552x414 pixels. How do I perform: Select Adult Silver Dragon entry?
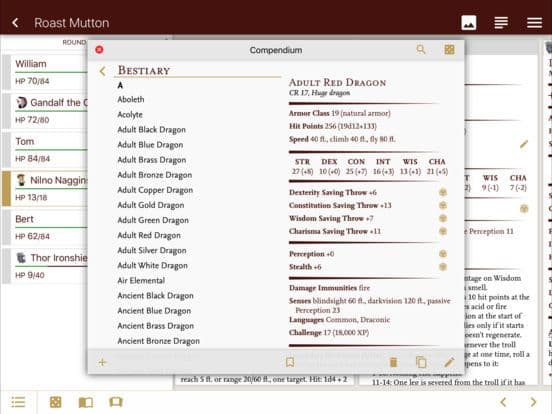(152, 251)
